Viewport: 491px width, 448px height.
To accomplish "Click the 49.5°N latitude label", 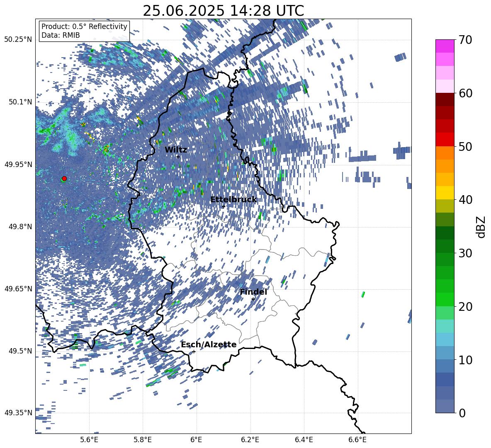I will 20,351.
